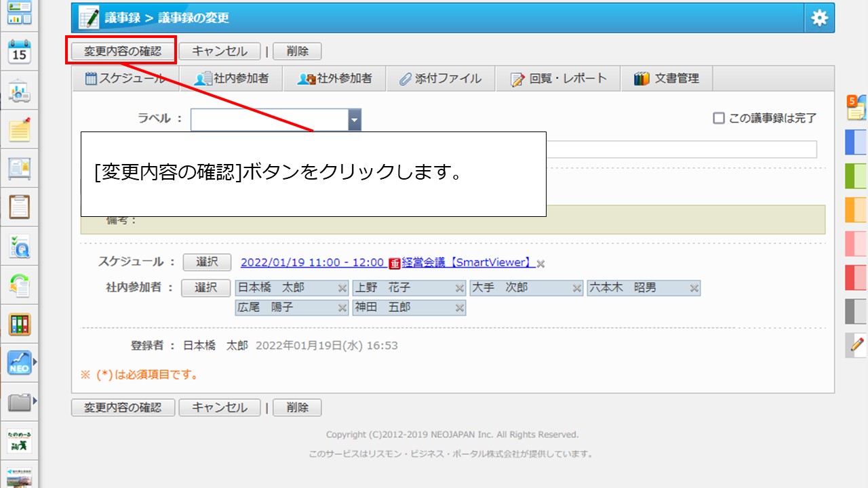This screenshot has height=488, width=868.
Task: Remove participant 大手 次郎
Action: [577, 288]
